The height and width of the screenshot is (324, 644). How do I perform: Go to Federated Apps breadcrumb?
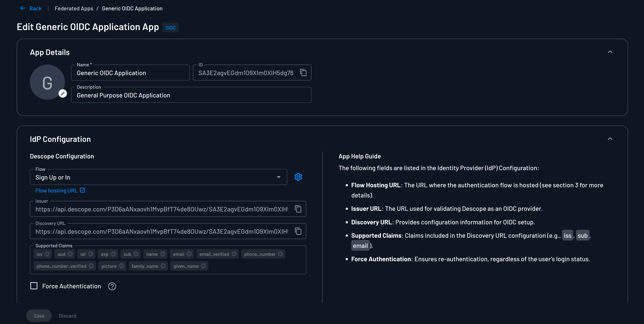(x=74, y=9)
